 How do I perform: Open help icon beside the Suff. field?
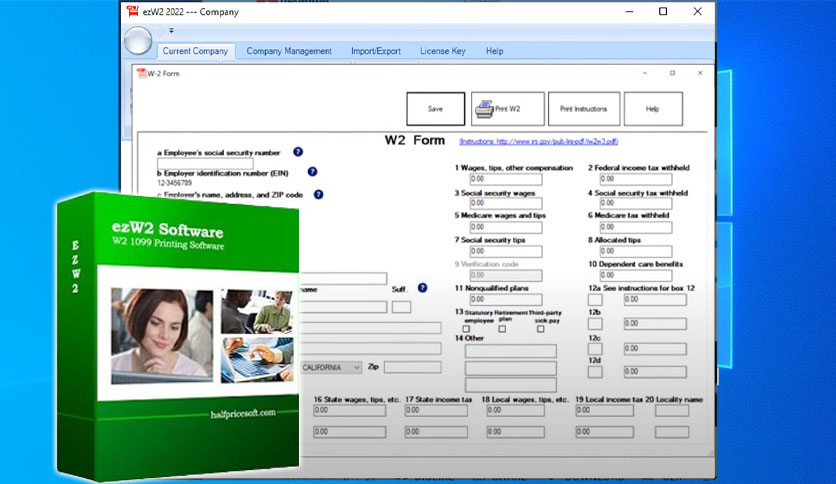coord(422,288)
